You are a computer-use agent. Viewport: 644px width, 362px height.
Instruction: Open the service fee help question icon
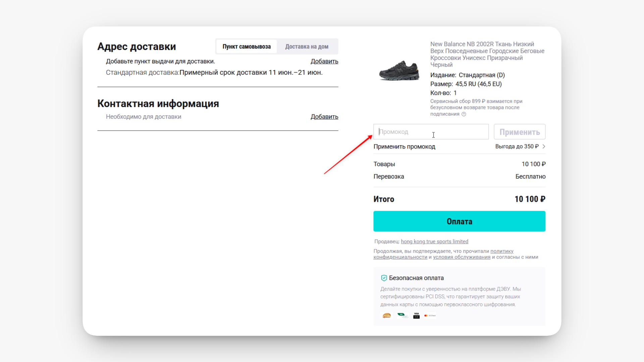pos(464,114)
